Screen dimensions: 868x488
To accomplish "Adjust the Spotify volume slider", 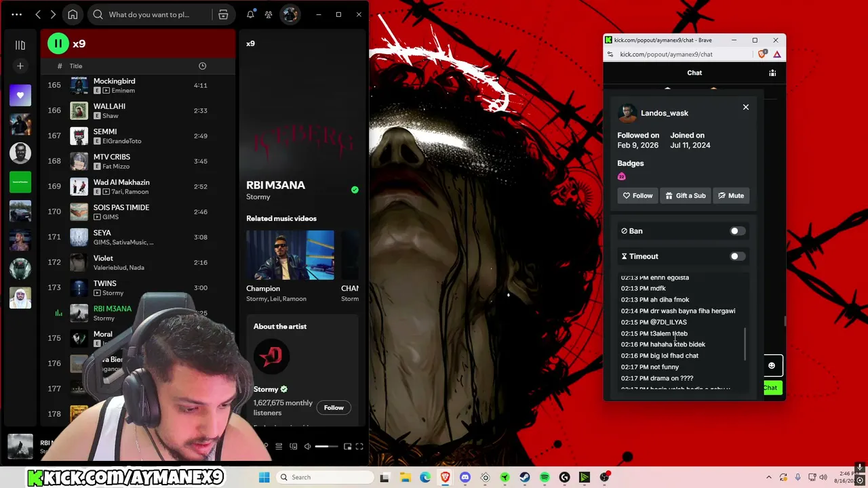I will click(326, 446).
